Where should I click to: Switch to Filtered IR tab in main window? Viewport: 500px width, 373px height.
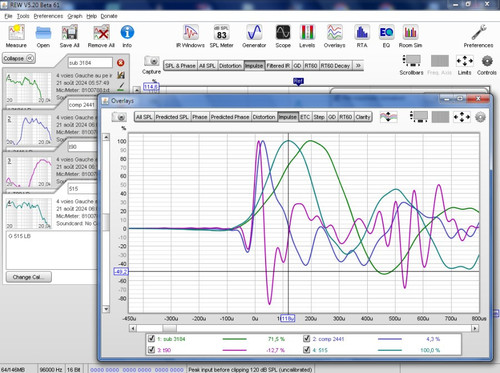point(278,66)
